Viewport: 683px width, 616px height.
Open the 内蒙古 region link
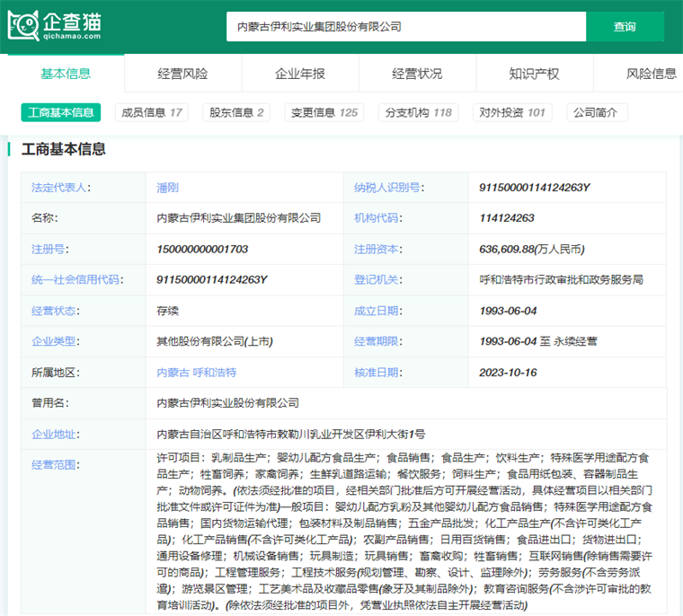tap(173, 373)
